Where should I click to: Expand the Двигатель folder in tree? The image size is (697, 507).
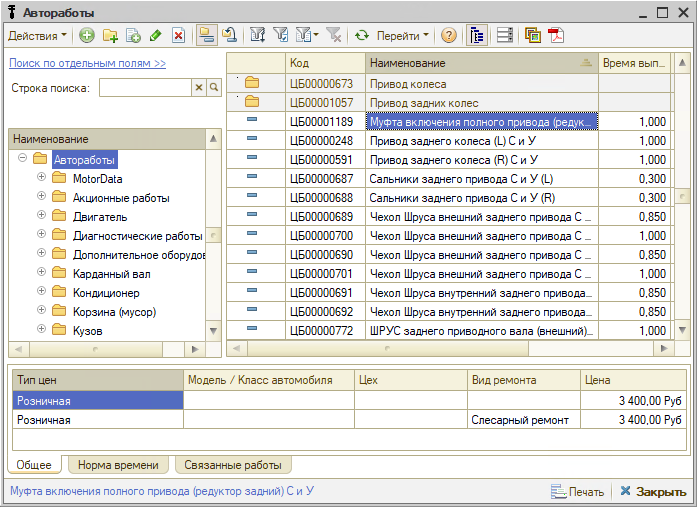42,216
